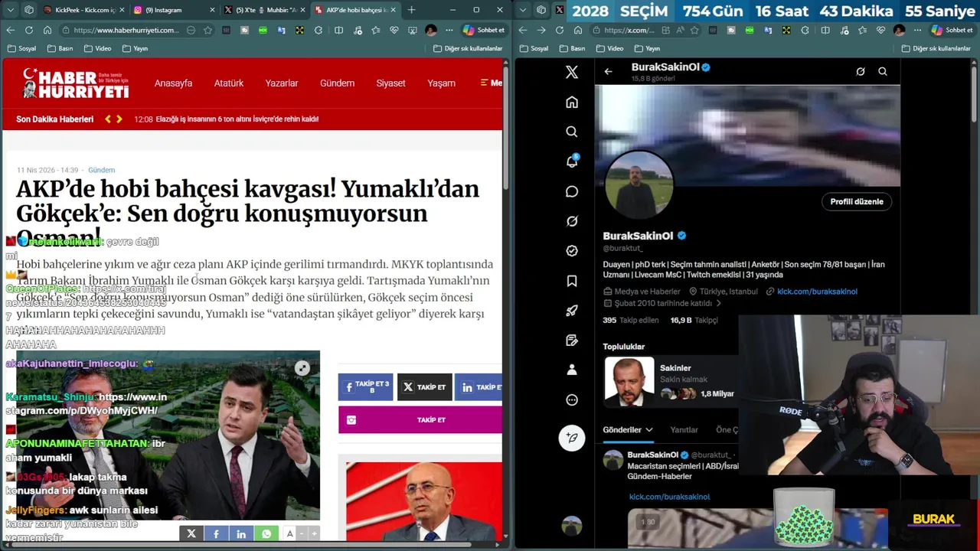Image resolution: width=980 pixels, height=551 pixels.
Task: Expand Şubat 2010 join date chevron
Action: click(718, 303)
